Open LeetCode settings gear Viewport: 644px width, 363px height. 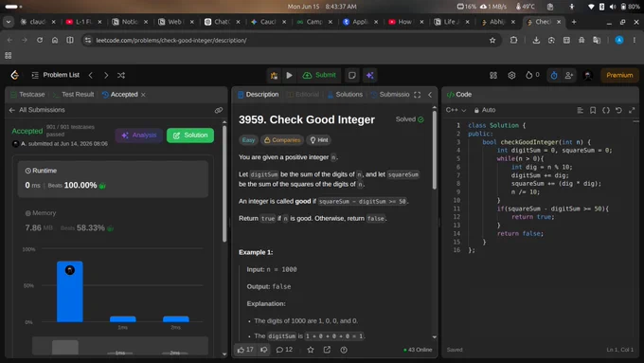pos(511,75)
